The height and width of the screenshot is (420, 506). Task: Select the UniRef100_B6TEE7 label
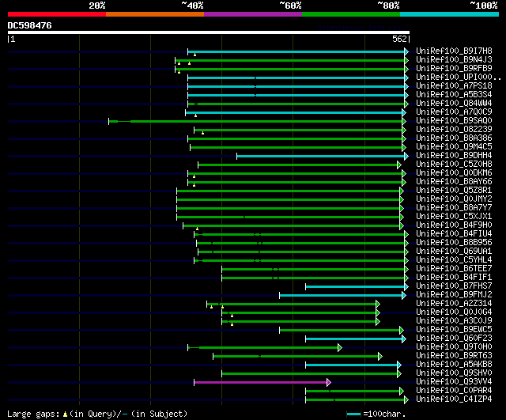pos(454,268)
